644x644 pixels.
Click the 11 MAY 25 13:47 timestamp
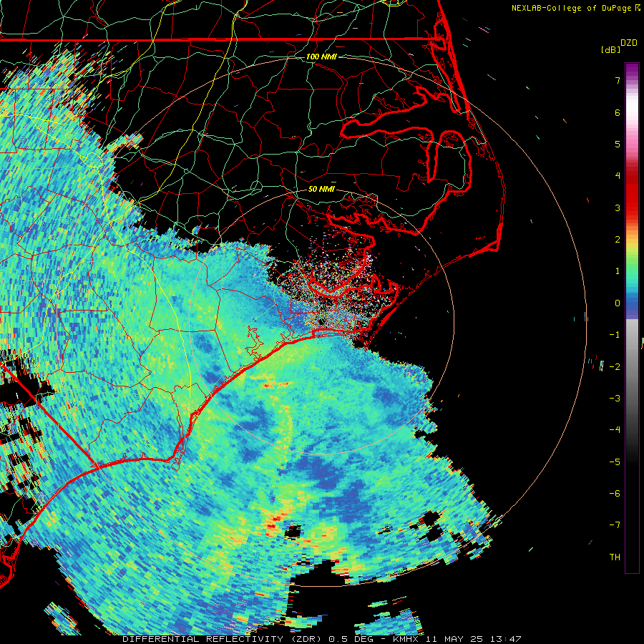tap(473, 639)
